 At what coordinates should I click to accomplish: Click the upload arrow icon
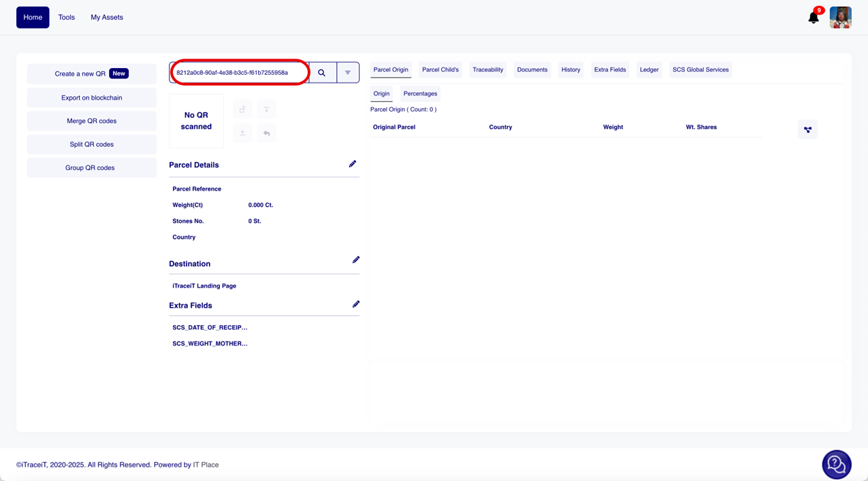[242, 133]
